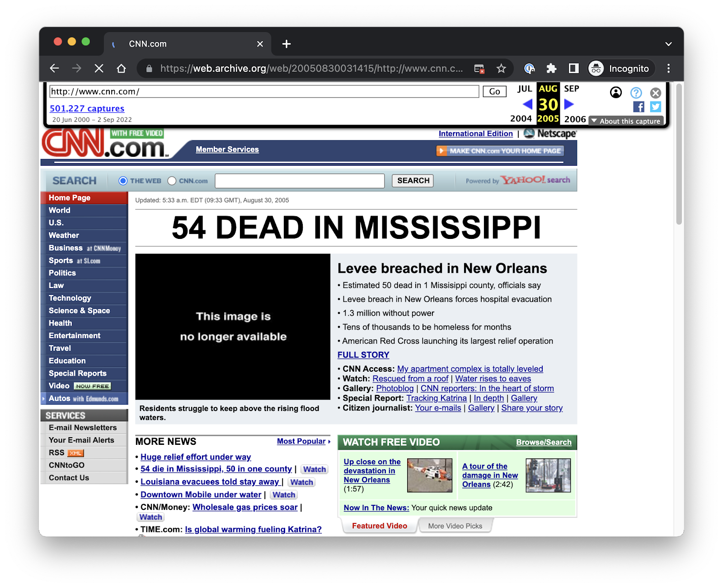
Task: Open the New Orleans damage tour thumbnail
Action: 548,476
